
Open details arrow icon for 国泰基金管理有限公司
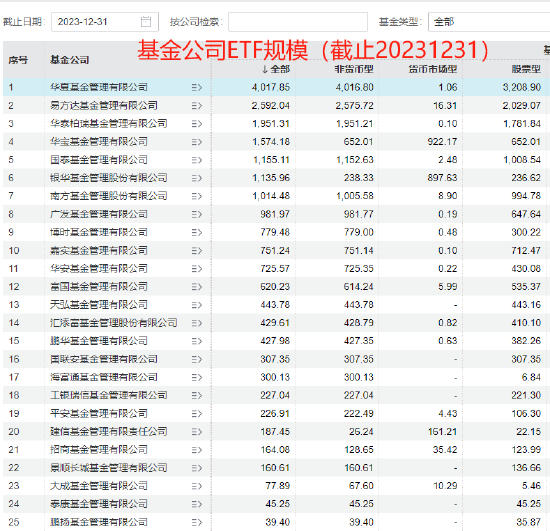pyautogui.click(x=197, y=160)
